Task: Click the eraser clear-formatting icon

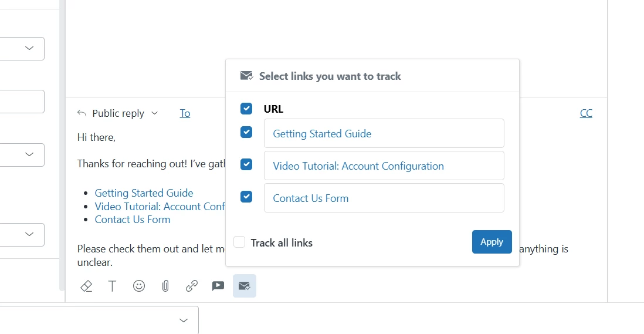Action: pyautogui.click(x=86, y=286)
